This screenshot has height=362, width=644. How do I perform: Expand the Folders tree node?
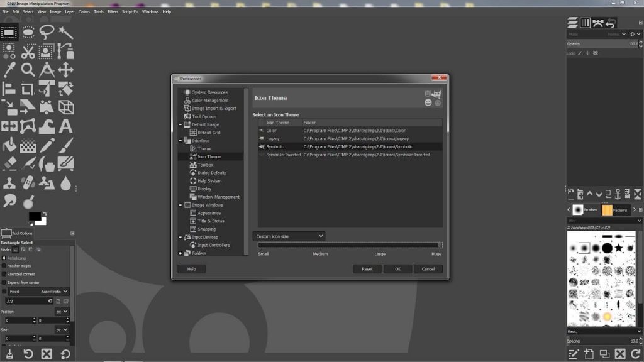point(180,254)
